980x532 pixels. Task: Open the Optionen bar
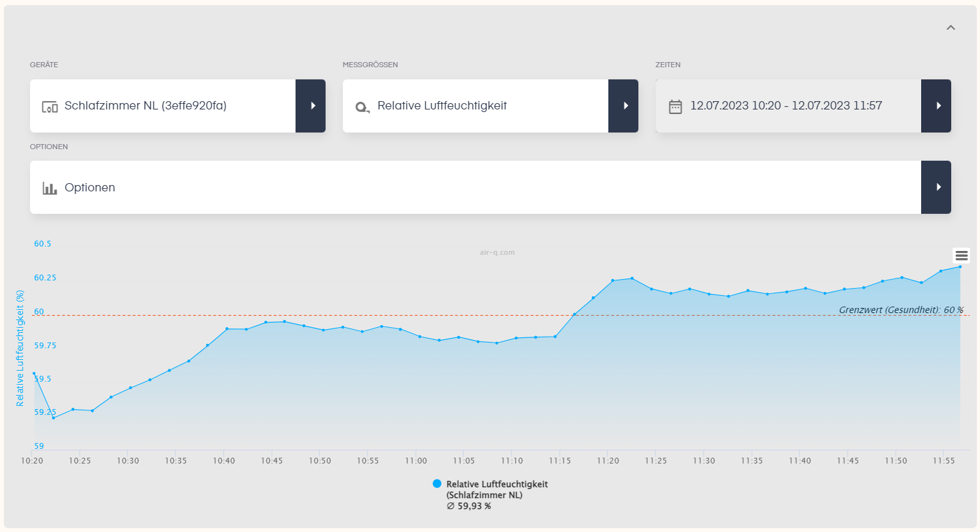475,187
